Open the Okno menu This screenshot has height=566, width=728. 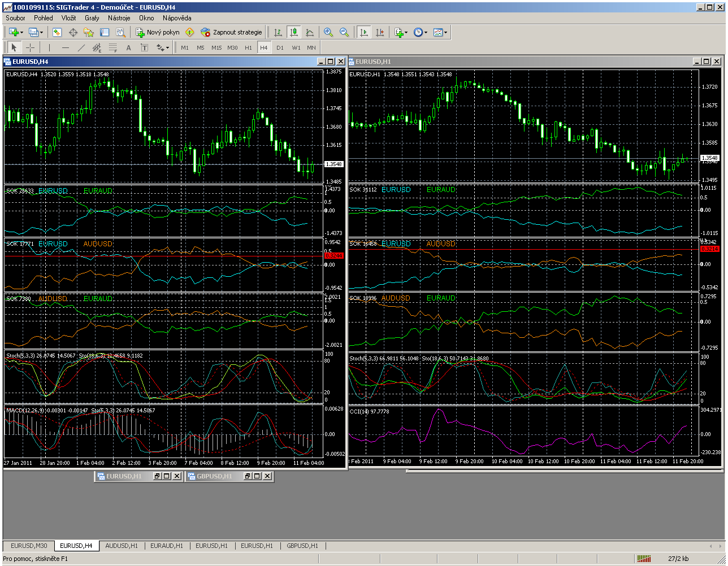pyautogui.click(x=146, y=18)
